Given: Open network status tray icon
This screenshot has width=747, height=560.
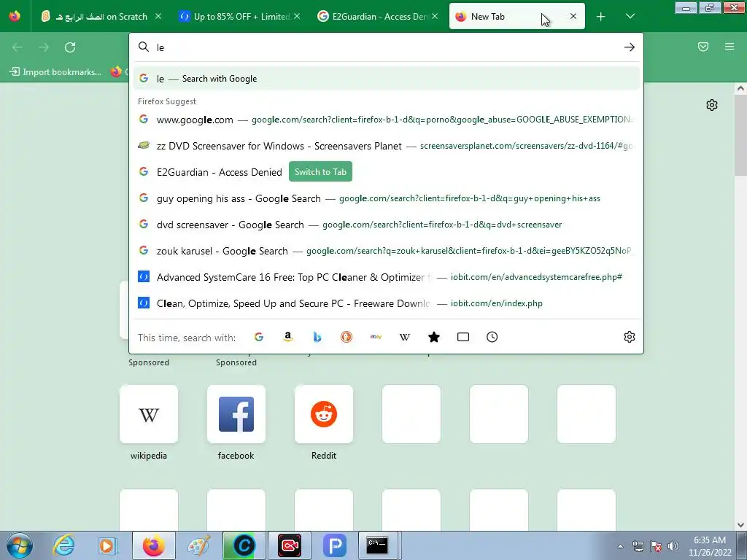Looking at the screenshot, I should tap(638, 546).
